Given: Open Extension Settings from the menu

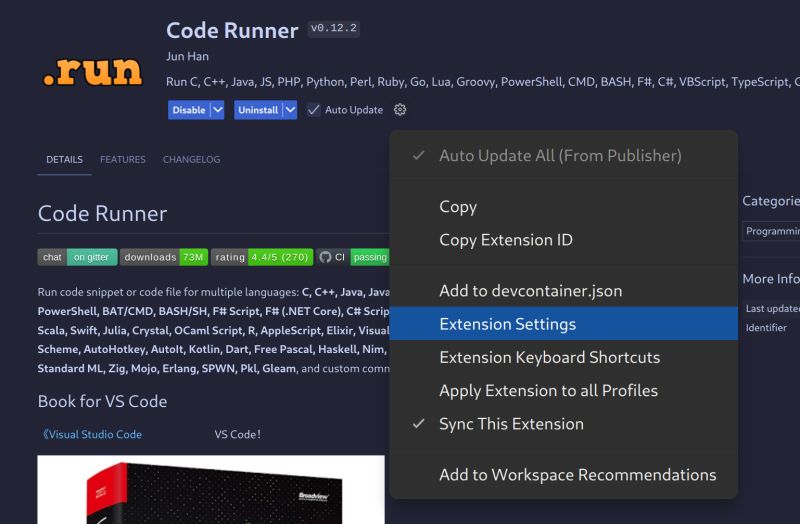Looking at the screenshot, I should [563, 323].
